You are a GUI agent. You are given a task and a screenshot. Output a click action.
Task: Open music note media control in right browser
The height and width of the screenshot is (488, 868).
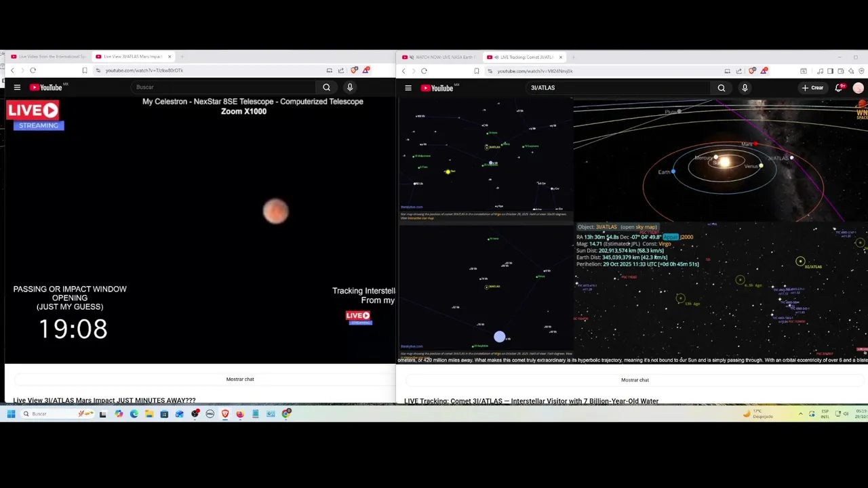(x=820, y=71)
